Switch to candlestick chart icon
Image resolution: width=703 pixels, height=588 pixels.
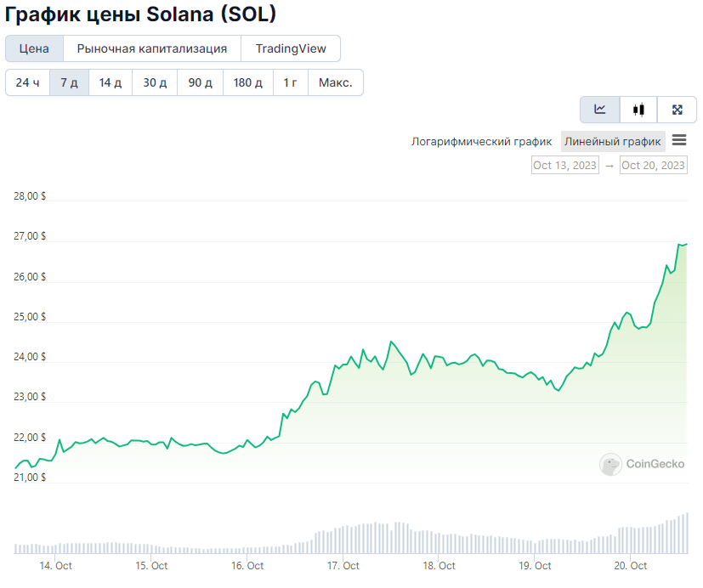(638, 110)
